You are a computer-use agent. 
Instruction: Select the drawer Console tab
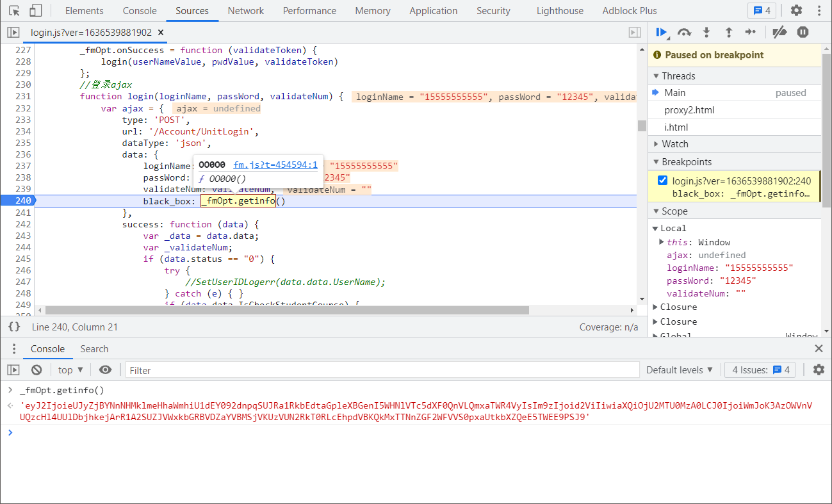[x=47, y=349]
